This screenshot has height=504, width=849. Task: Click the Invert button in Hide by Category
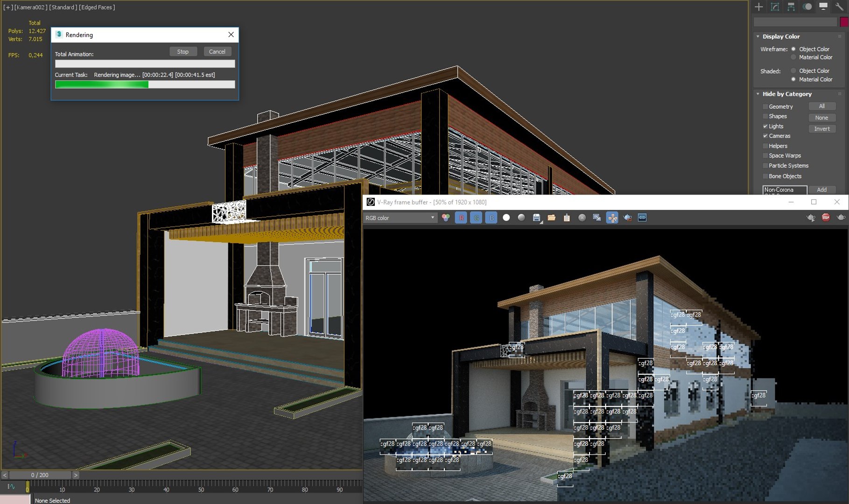click(822, 129)
